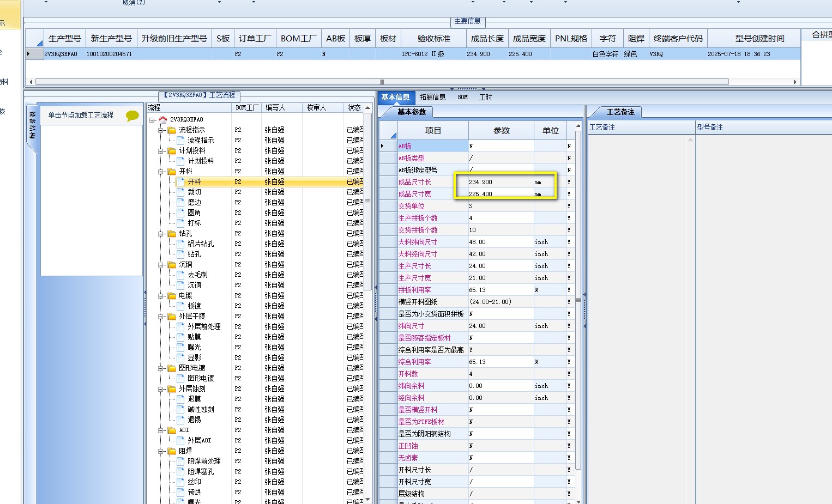
Task: Click the document icon beside 圆角
Action: (180, 212)
